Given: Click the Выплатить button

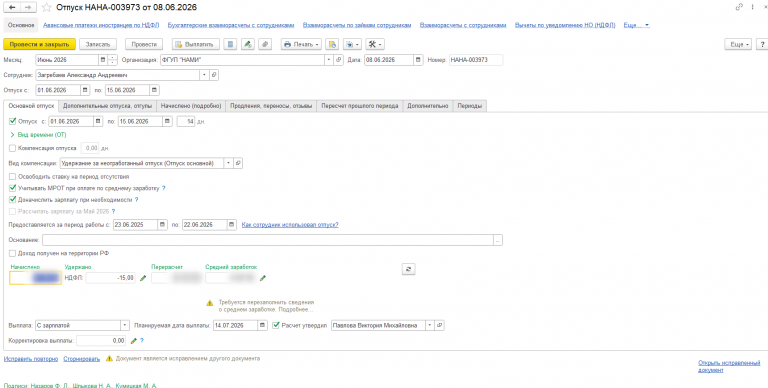Looking at the screenshot, I should (195, 44).
